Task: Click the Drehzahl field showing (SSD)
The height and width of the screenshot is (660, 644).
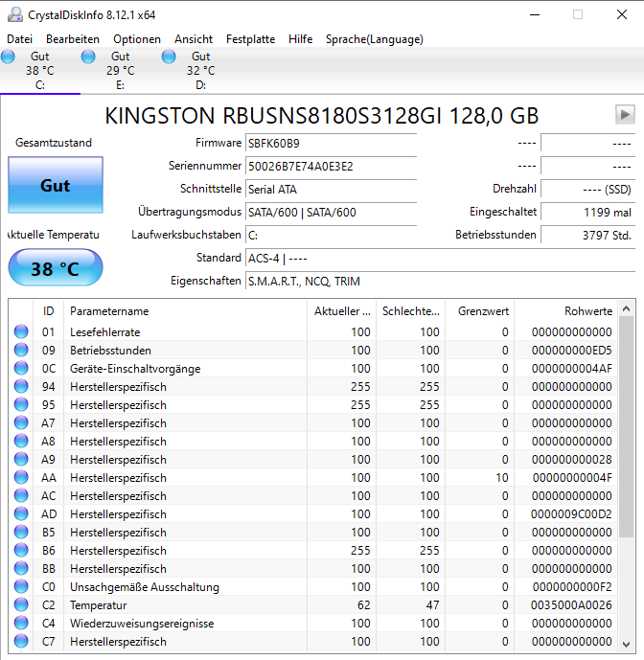Action: pos(588,190)
